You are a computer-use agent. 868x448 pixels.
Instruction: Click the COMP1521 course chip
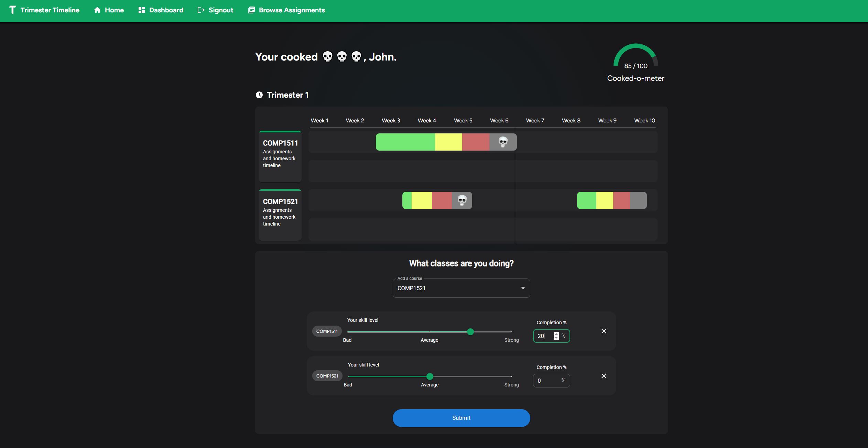click(x=327, y=376)
